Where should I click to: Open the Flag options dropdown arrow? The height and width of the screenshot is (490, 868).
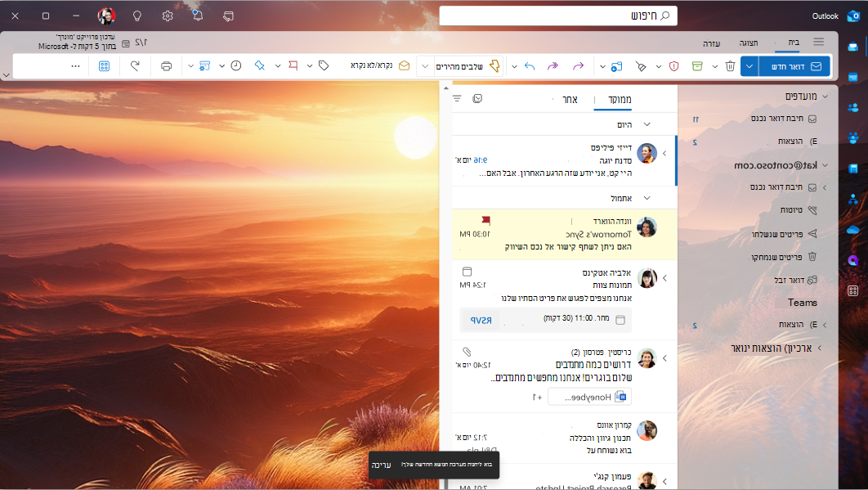[x=278, y=66]
